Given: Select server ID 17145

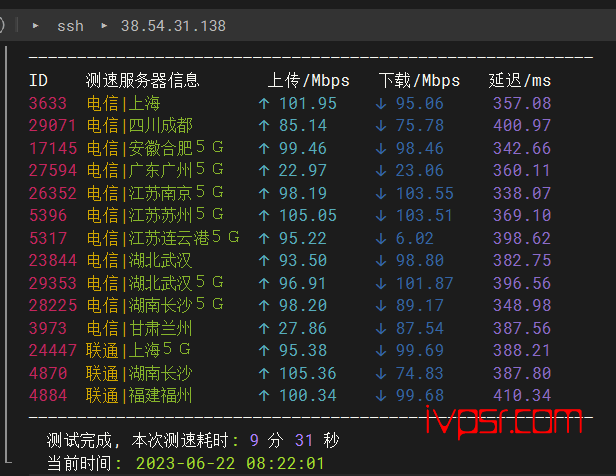Looking at the screenshot, I should click(53, 148).
